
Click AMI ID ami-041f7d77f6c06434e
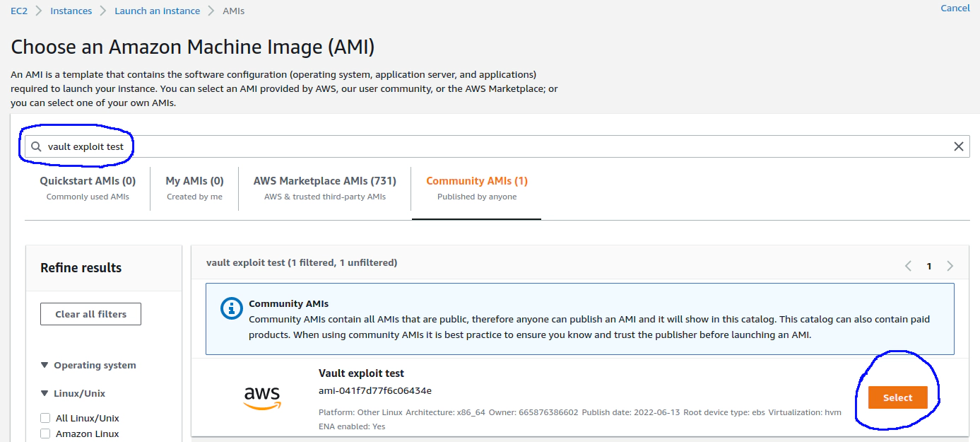pyautogui.click(x=375, y=390)
